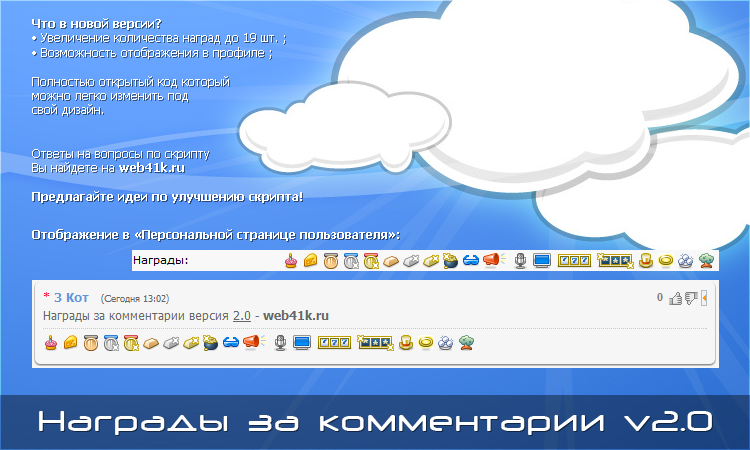Select the bronze medal in the Награды profile row
The image size is (750, 450).
click(x=331, y=261)
